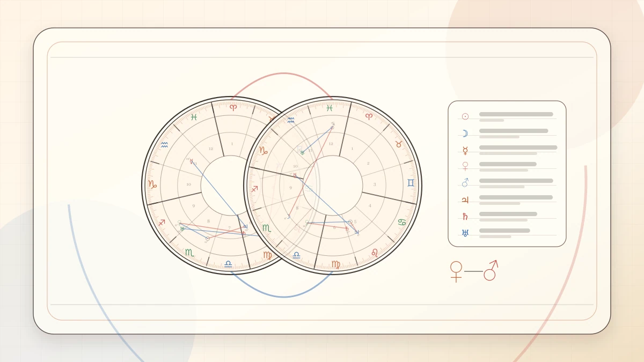Click the Aquarius sign on the right chart
644x362 pixels.
pyautogui.click(x=291, y=120)
